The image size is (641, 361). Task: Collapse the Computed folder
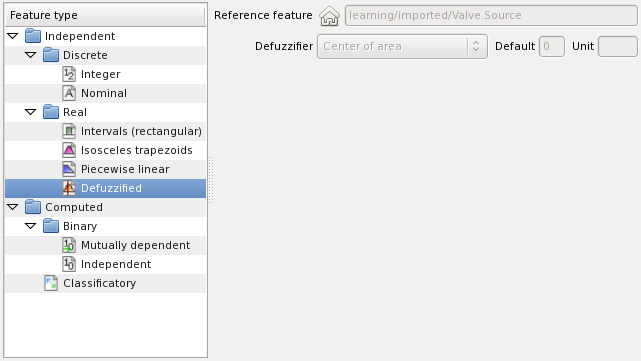[x=13, y=207]
